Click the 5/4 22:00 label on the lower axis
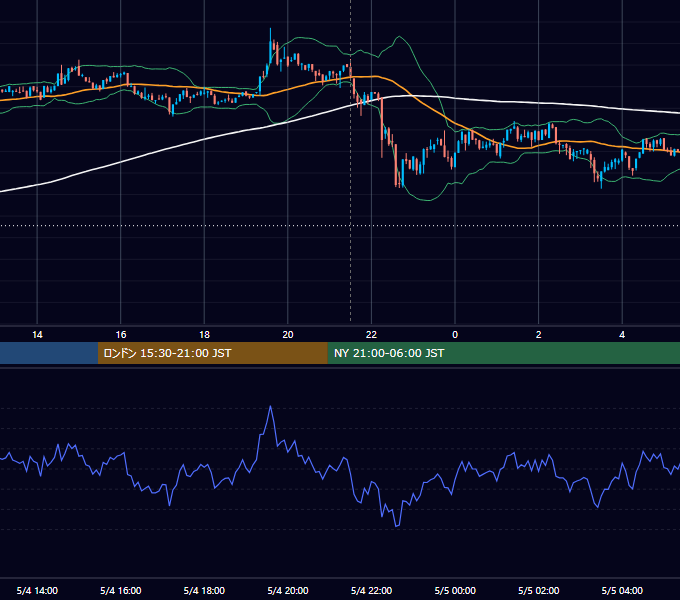The width and height of the screenshot is (680, 600). [371, 590]
